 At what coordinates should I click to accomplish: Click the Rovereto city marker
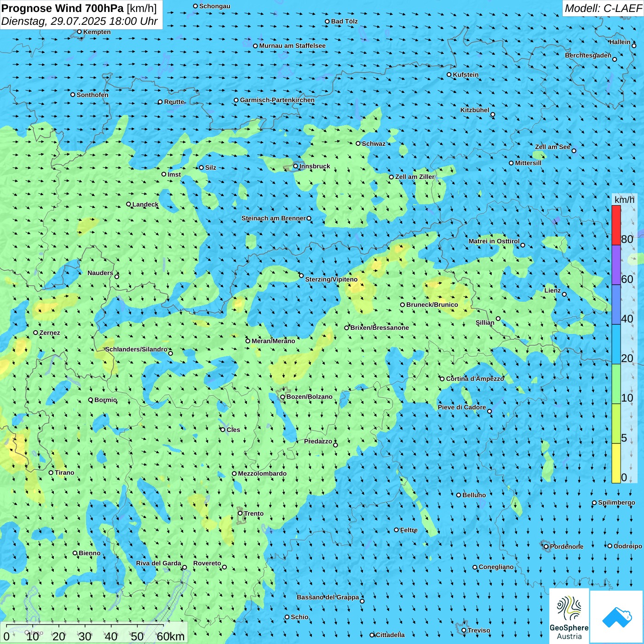tap(224, 567)
